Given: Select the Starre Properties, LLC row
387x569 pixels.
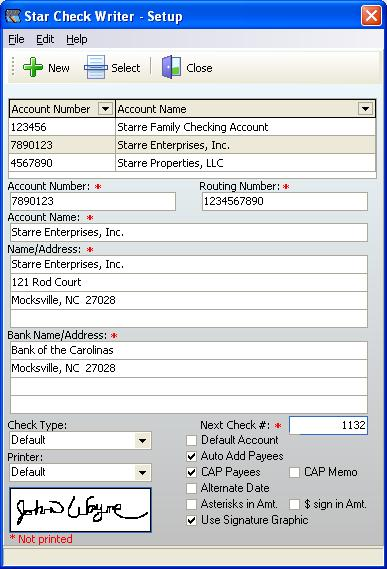Looking at the screenshot, I should 192,163.
